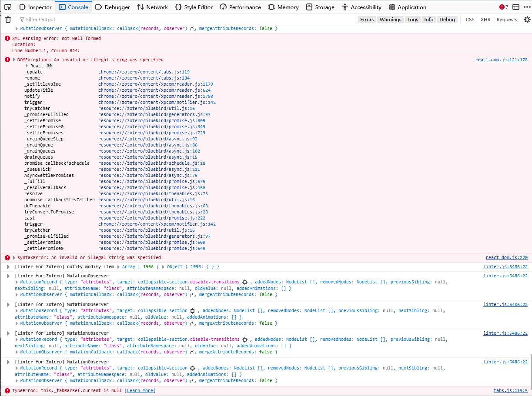This screenshot has height=396, width=532.
Task: Open reader.js:624 stack frame link
Action: click(154, 90)
